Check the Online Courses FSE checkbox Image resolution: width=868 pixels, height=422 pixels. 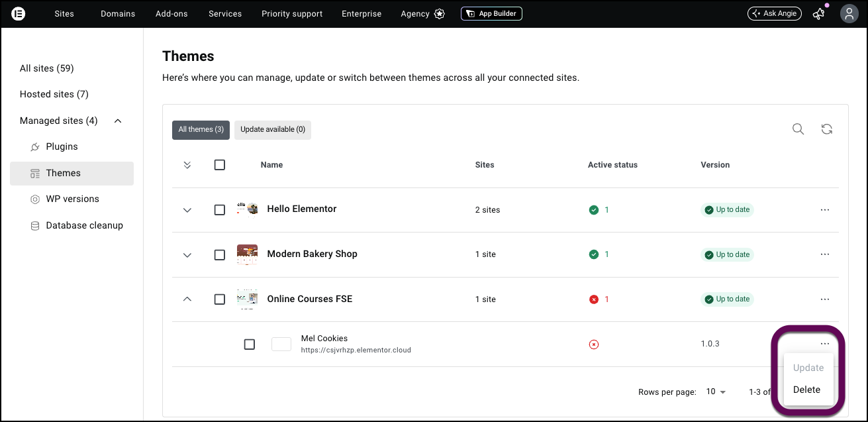coord(220,299)
